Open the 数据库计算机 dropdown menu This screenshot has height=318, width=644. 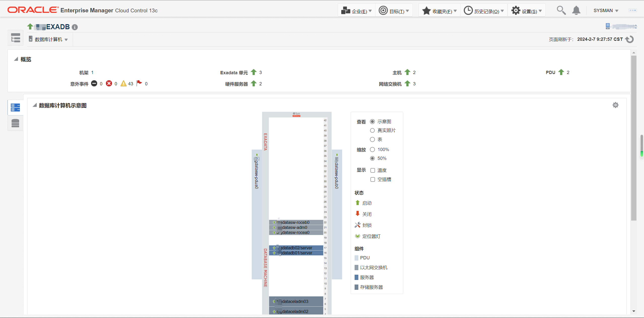point(48,40)
